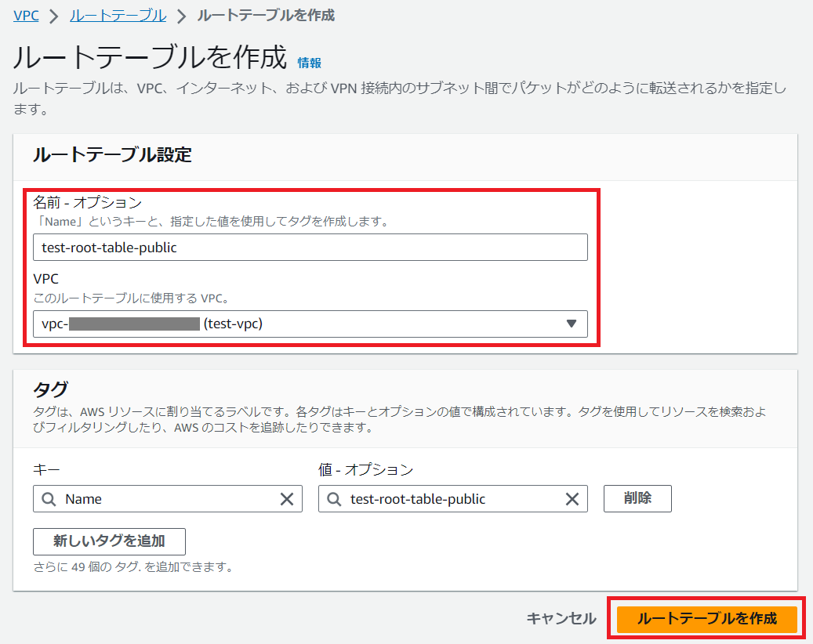Add a tag with 新しいタグを追加
Viewport: 813px width, 644px height.
[109, 541]
